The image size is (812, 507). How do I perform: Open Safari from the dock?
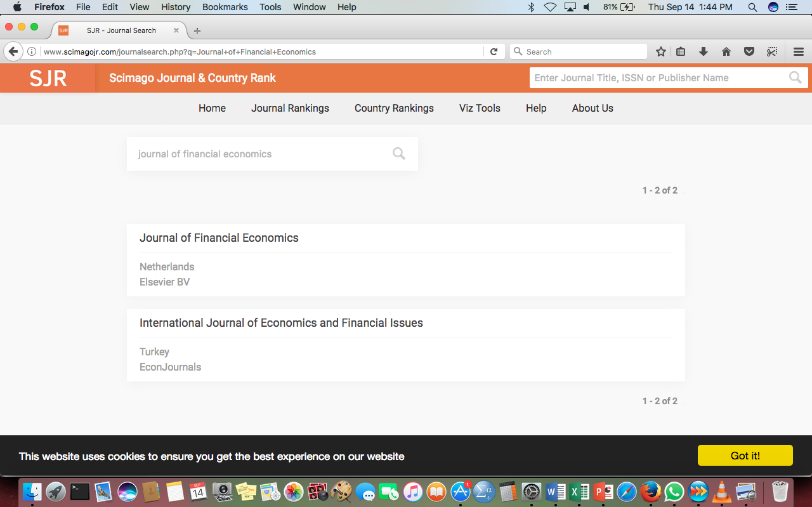627,491
